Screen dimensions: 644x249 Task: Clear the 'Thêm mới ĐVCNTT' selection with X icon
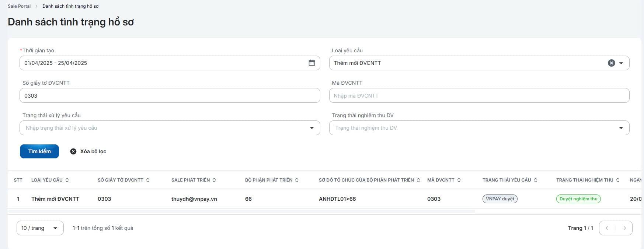[611, 63]
